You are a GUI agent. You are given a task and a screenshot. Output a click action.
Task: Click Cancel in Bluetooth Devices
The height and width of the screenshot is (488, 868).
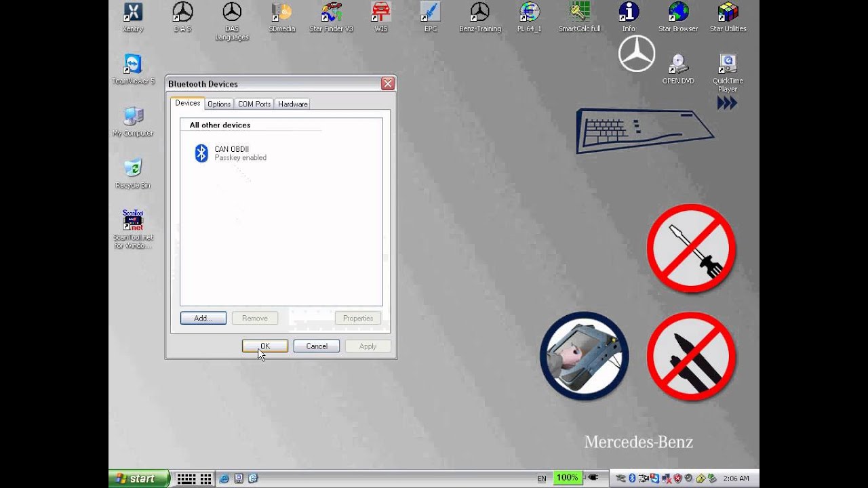click(317, 346)
